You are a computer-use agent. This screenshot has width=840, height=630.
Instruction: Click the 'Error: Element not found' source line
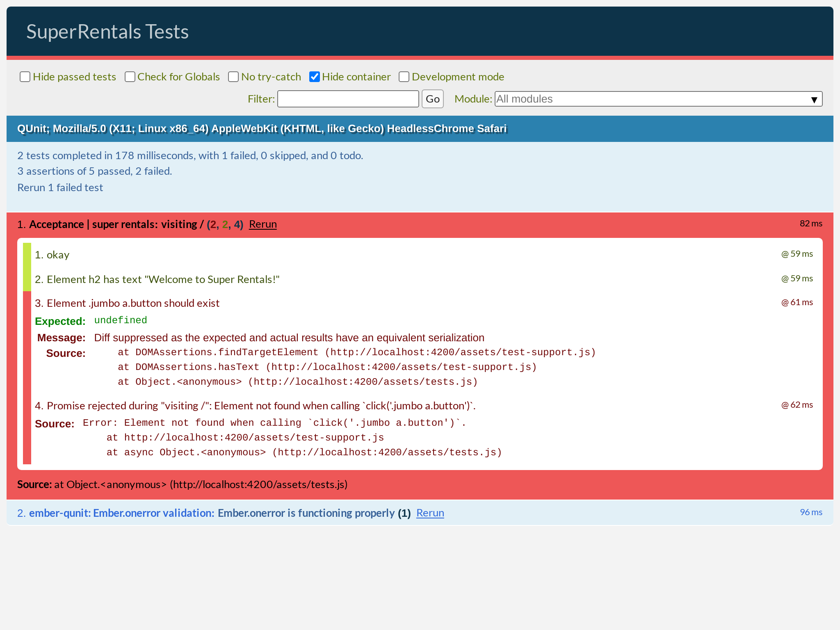coord(274,423)
